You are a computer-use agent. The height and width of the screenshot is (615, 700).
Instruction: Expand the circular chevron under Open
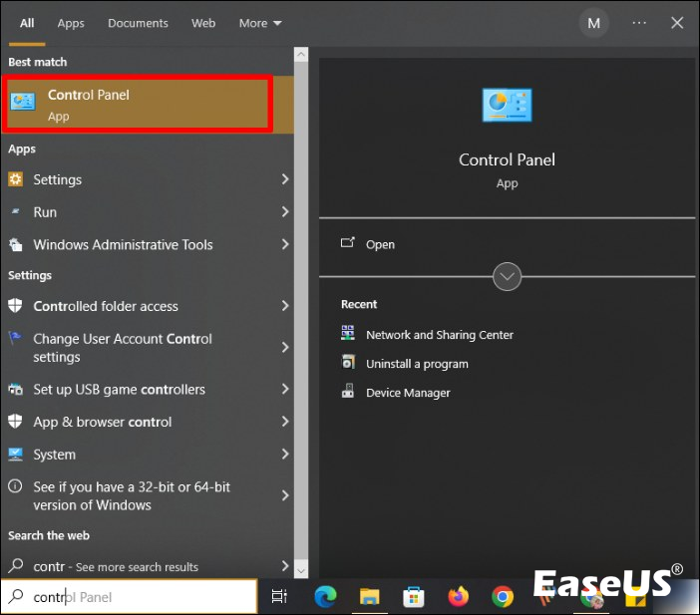508,276
